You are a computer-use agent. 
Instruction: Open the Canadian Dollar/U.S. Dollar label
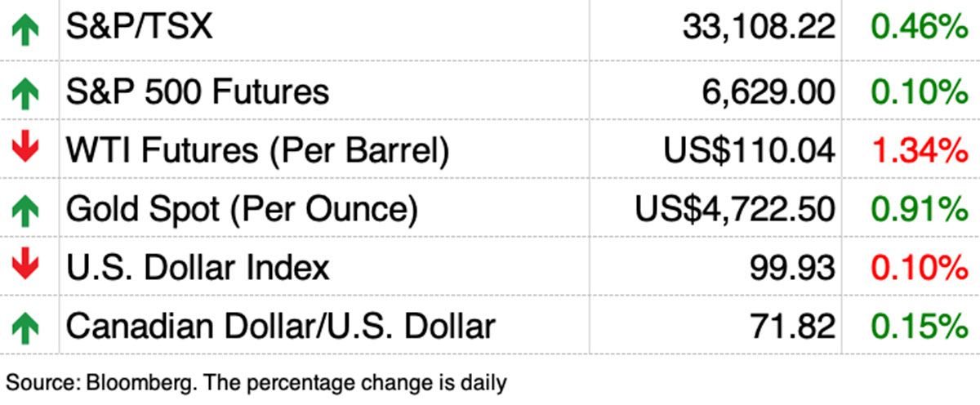280,327
